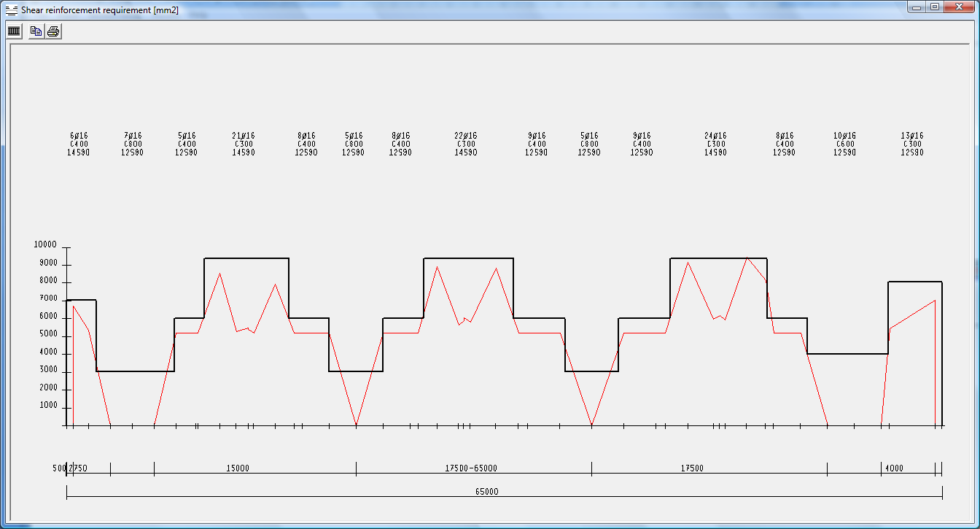This screenshot has width=980, height=529.
Task: Select the 6ø16 stirrup label
Action: point(79,136)
